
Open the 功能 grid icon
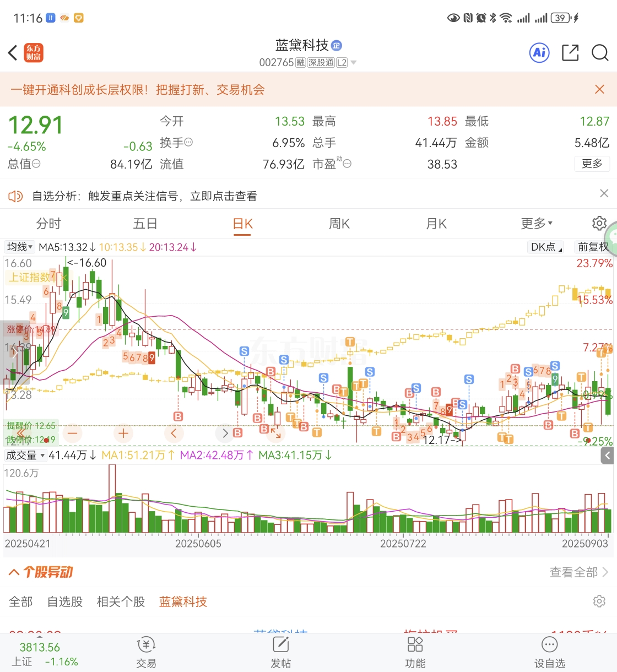click(415, 652)
